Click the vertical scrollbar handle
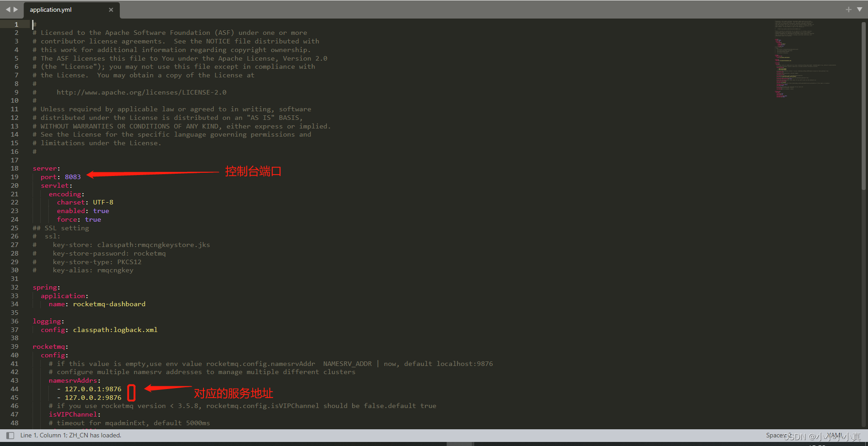The image size is (868, 446). 863,105
